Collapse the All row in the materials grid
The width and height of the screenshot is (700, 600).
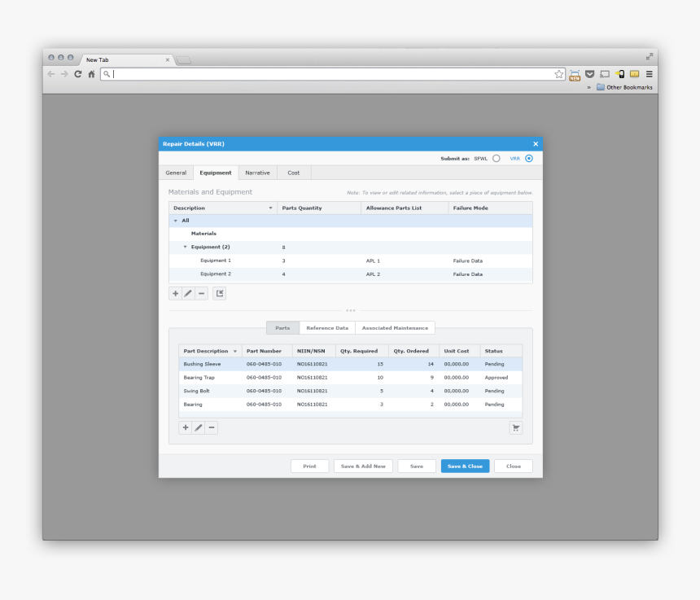[x=177, y=220]
